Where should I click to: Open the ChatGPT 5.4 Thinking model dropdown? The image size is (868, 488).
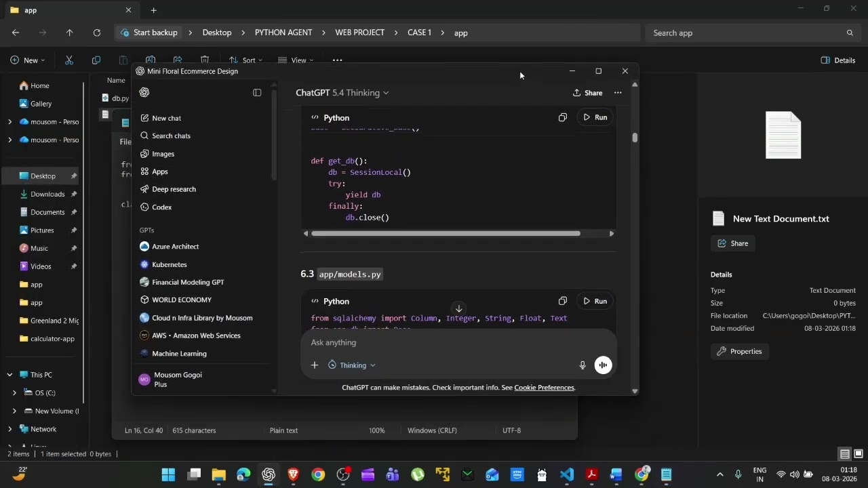click(342, 93)
